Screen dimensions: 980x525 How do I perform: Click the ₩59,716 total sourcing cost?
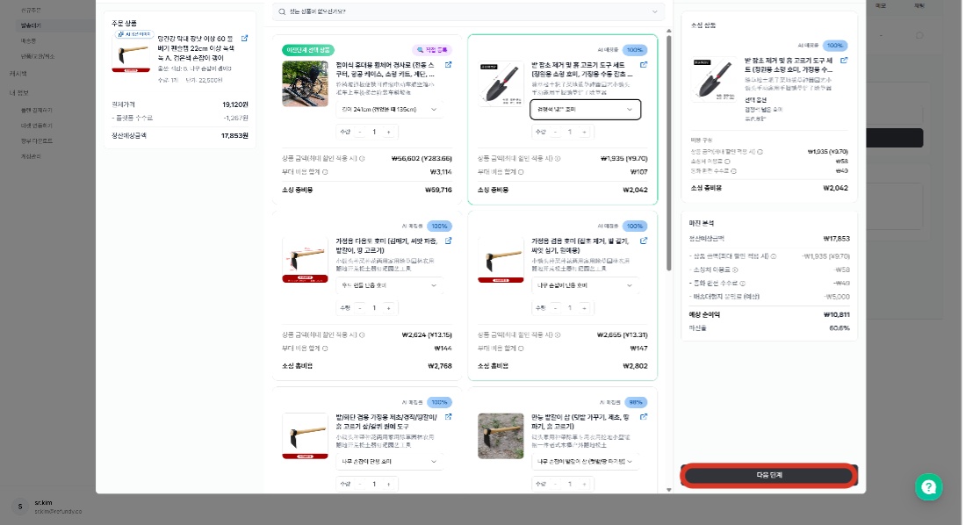coord(438,190)
